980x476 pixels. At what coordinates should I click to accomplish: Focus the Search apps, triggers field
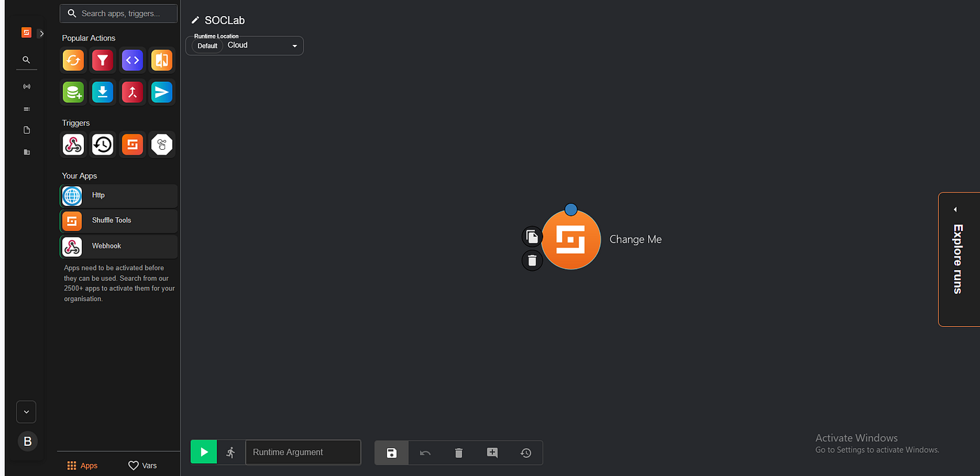(118, 13)
